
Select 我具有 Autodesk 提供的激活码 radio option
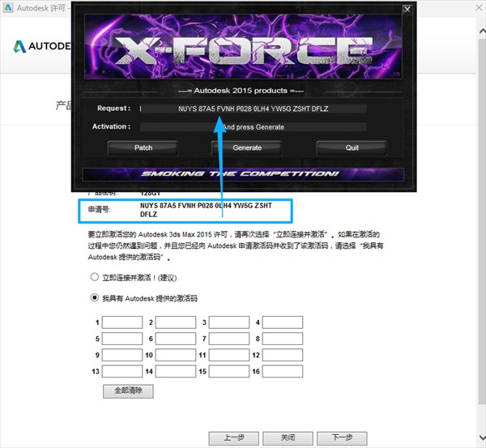point(95,298)
